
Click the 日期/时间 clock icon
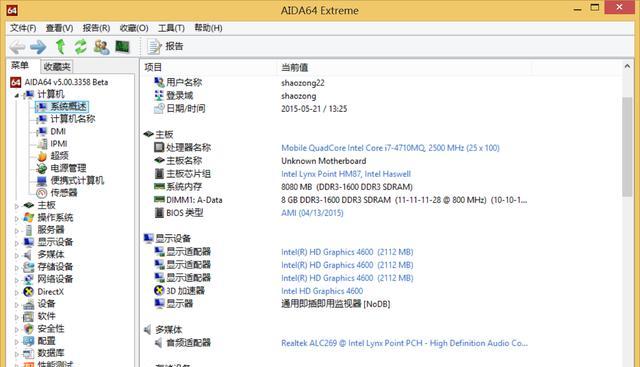(x=159, y=109)
